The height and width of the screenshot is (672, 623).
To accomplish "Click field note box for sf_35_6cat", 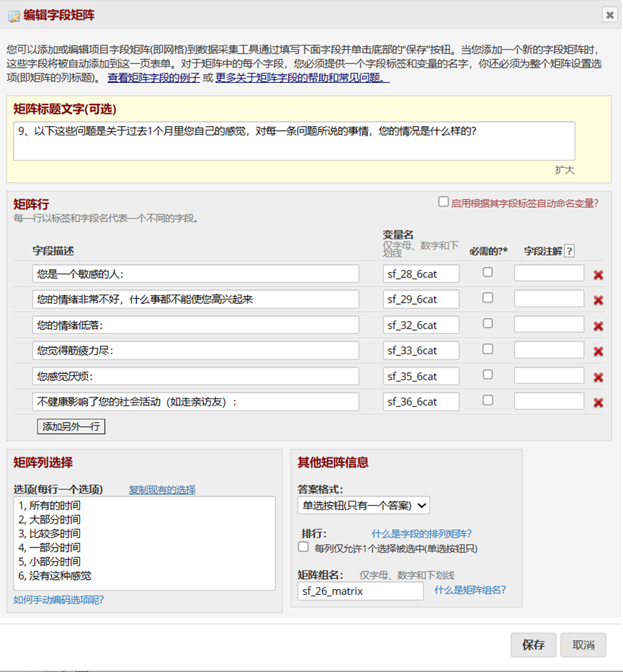I will pos(549,375).
